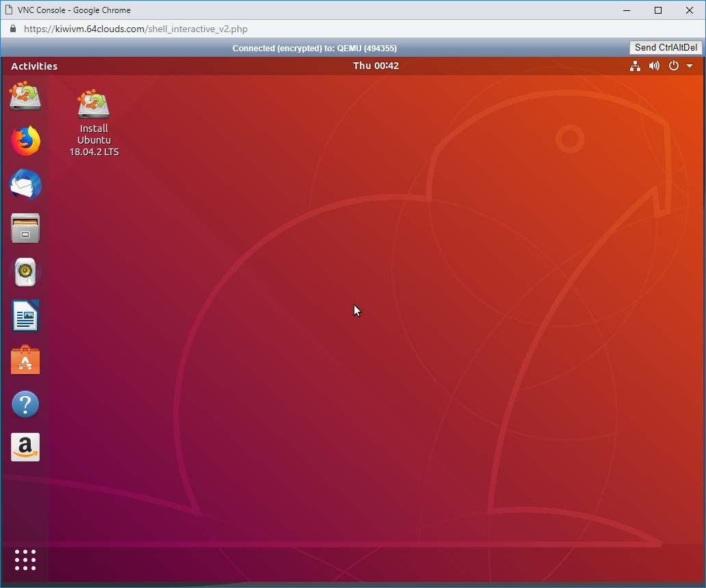
Task: Open the Ubuntu Software store
Action: (x=25, y=360)
